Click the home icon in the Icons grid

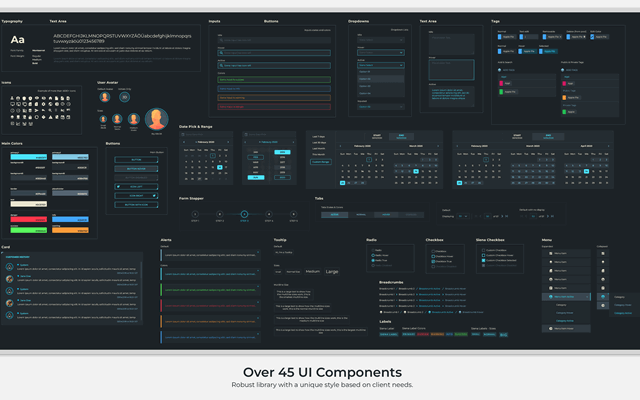coord(51,98)
